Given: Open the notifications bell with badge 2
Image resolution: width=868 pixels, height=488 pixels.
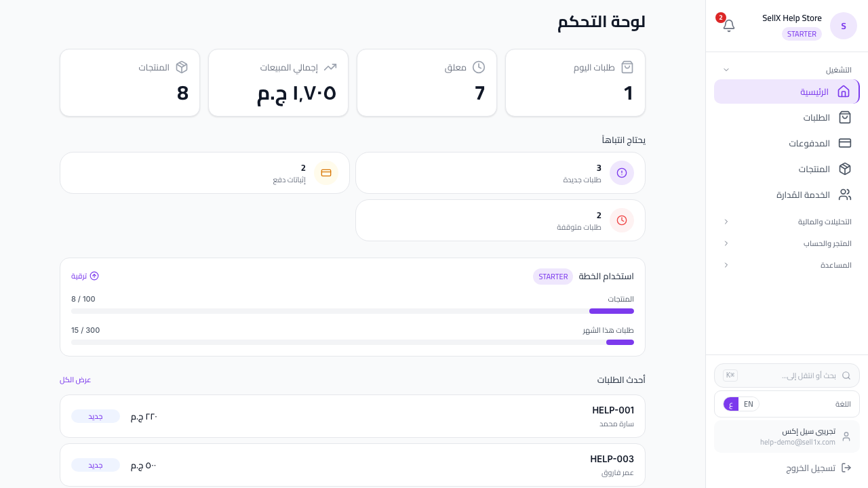Looking at the screenshot, I should pyautogui.click(x=729, y=25).
